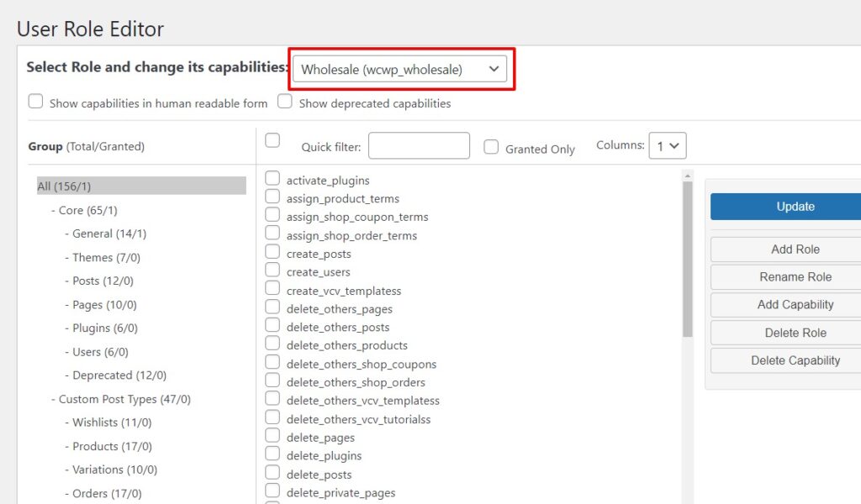The height and width of the screenshot is (504, 861).
Task: Grant the assign_product_terms capability
Action: point(272,197)
